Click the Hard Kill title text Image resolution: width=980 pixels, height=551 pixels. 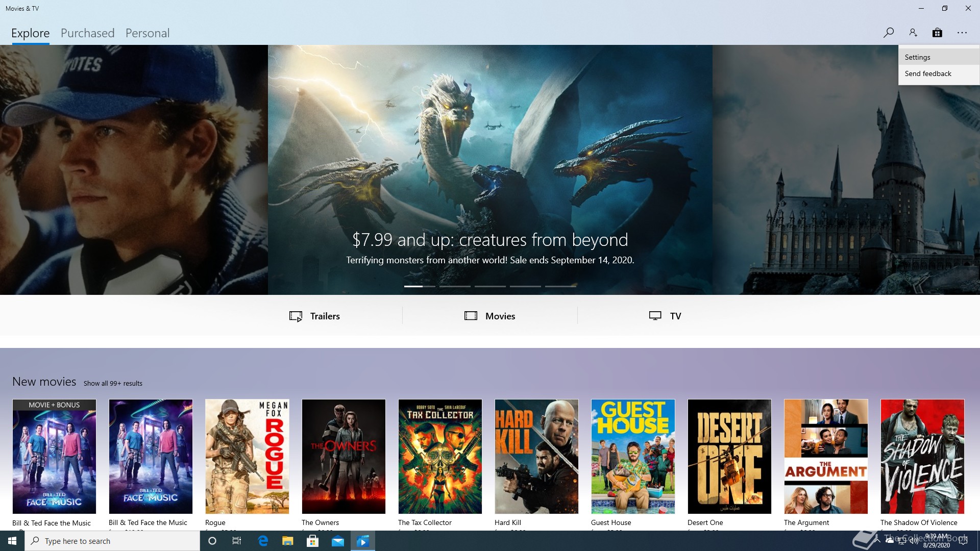(508, 522)
